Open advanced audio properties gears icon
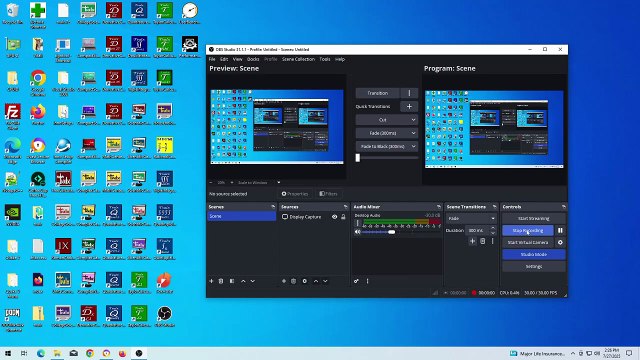 (x=356, y=281)
